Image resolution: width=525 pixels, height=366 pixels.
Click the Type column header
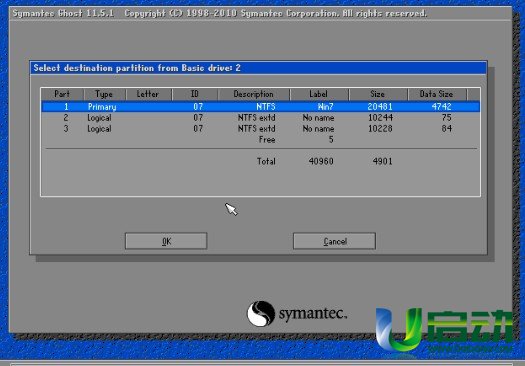(x=104, y=94)
